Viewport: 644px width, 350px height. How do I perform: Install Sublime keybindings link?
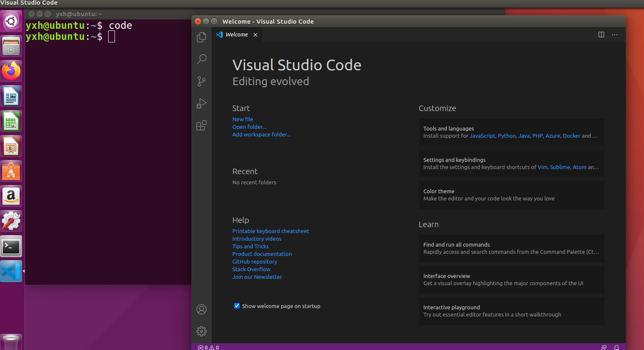pos(560,167)
